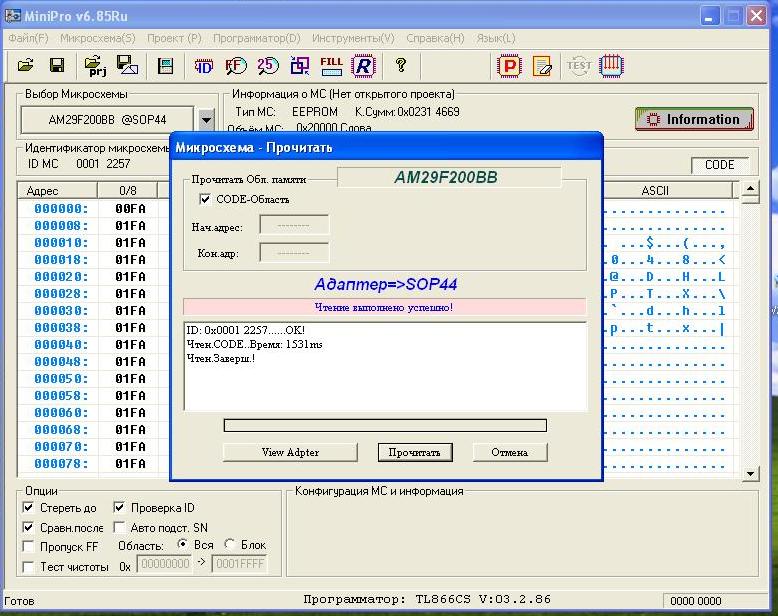
Task: Click the TEST toolbar icon
Action: point(579,65)
